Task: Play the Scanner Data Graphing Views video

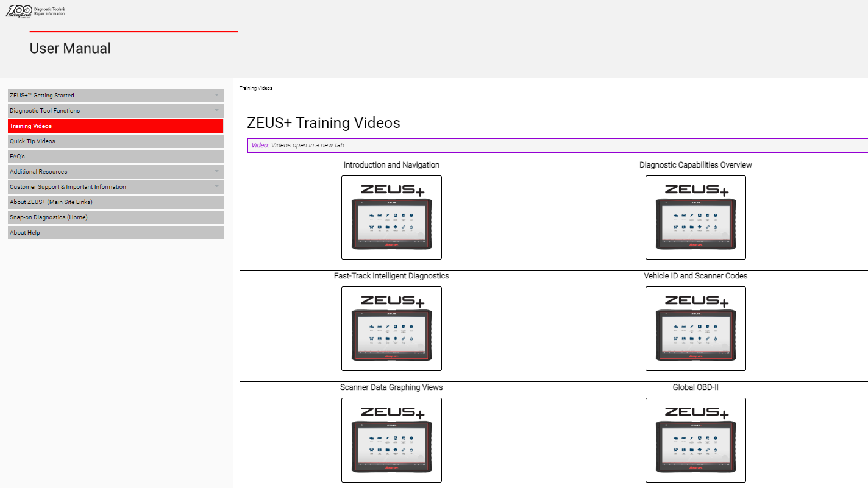Action: (391, 440)
